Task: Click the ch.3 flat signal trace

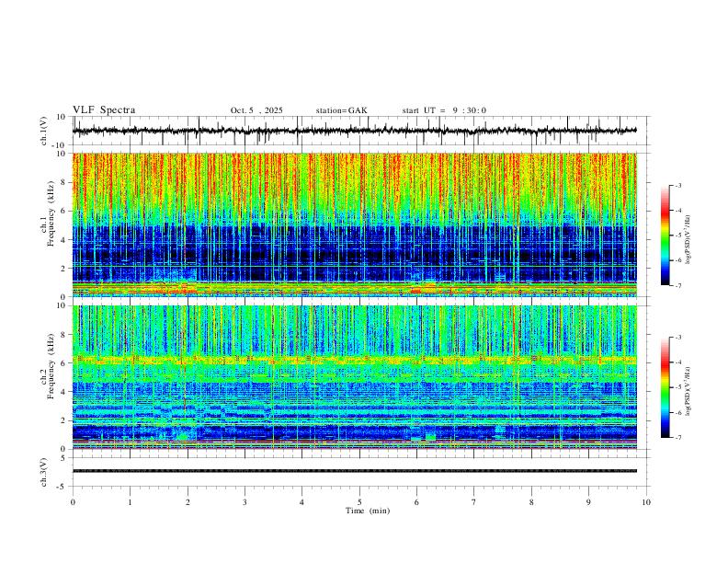Action: (x=355, y=471)
